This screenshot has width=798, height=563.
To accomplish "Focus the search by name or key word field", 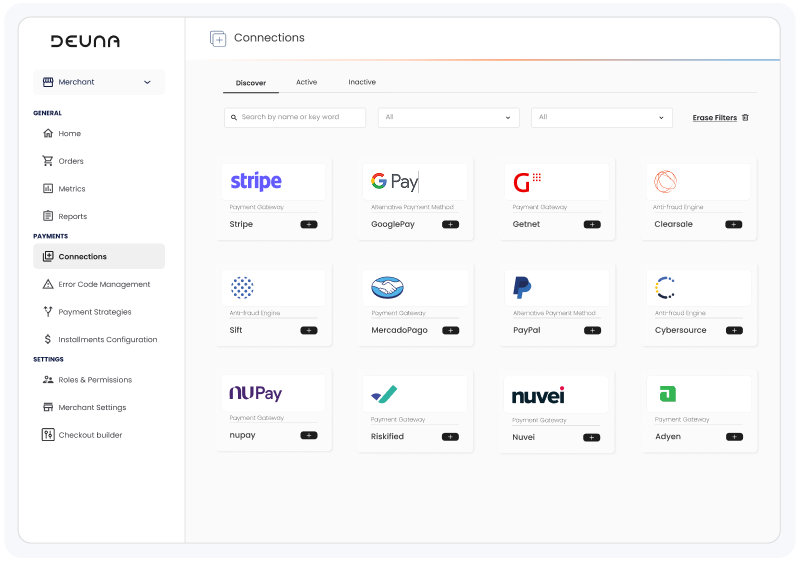I will click(x=295, y=117).
